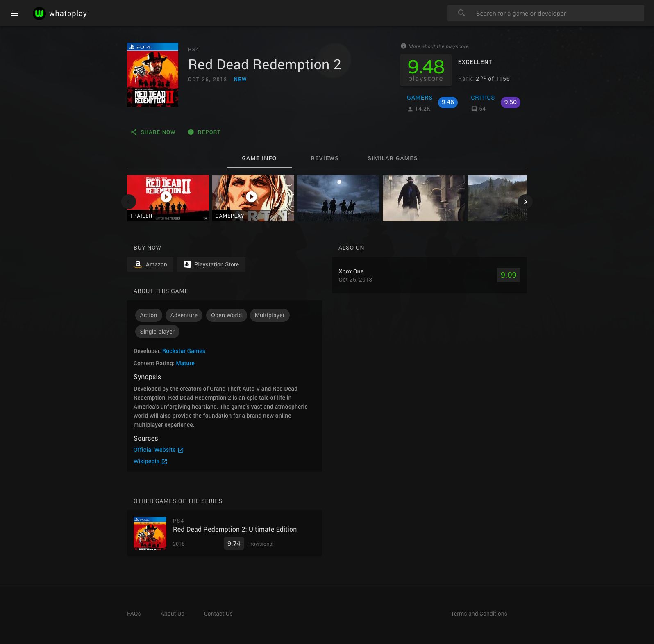Click the 9.74 provisional score badge
This screenshot has width=654, height=644.
(234, 544)
